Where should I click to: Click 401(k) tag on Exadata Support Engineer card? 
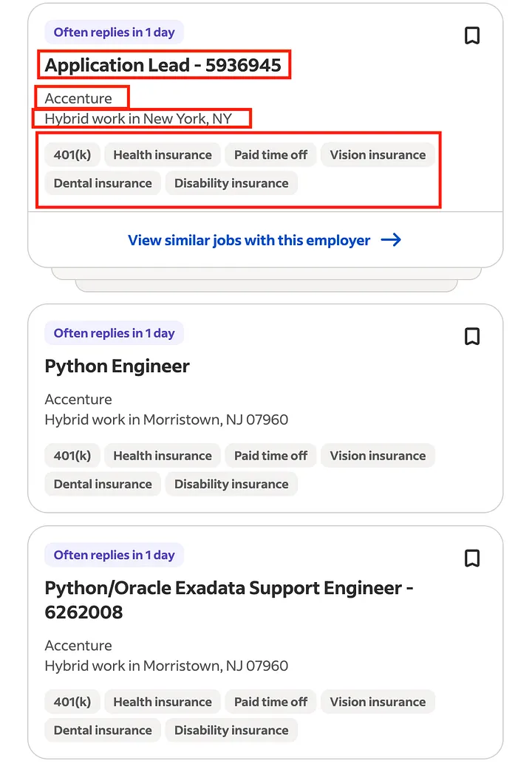[x=72, y=703]
